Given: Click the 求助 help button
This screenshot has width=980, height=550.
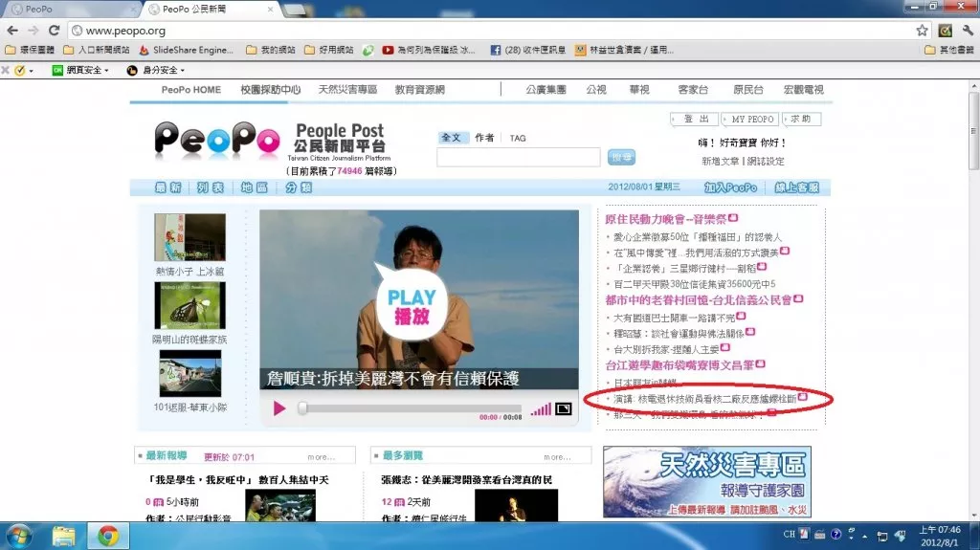Looking at the screenshot, I should 801,119.
